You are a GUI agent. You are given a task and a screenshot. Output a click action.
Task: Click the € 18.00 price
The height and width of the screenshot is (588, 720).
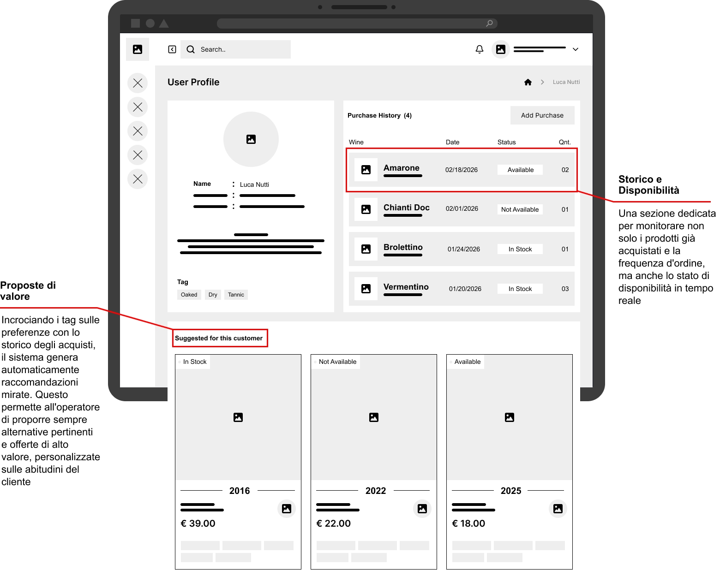pos(468,523)
